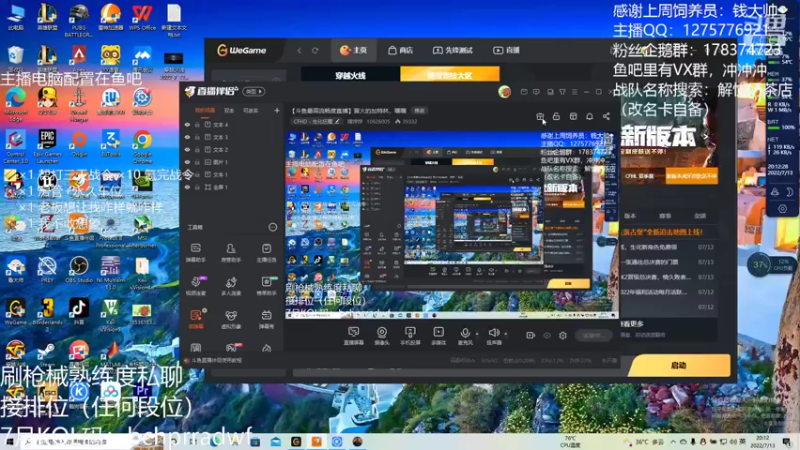800x450 pixels.
Task: Click the taskbar search box
Action: (x=78, y=442)
